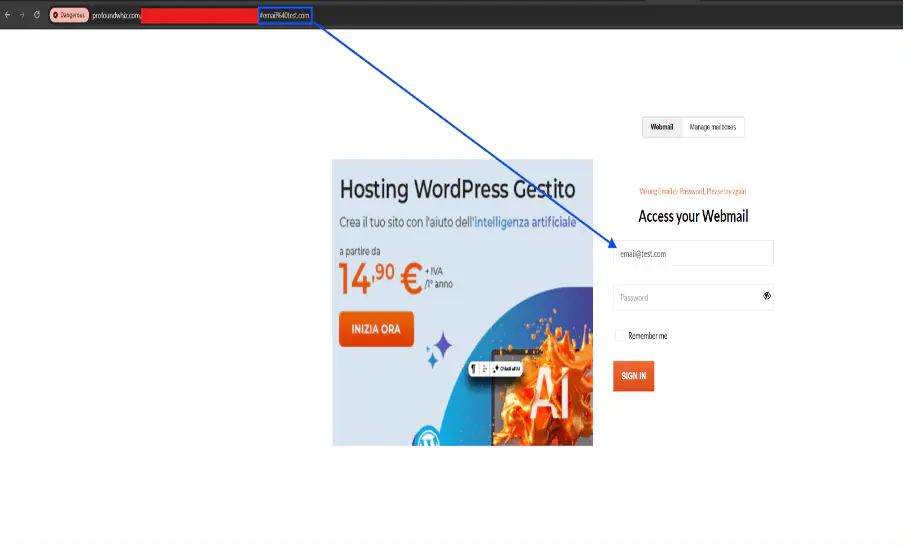Enable the Remember me checkbox
This screenshot has width=904, height=546.
(x=620, y=336)
